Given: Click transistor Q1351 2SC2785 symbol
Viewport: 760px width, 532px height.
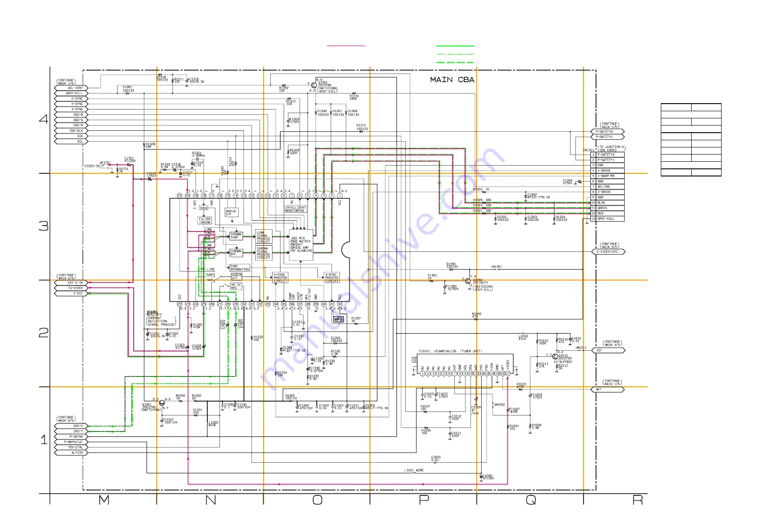Looking at the screenshot, I should coord(314,85).
